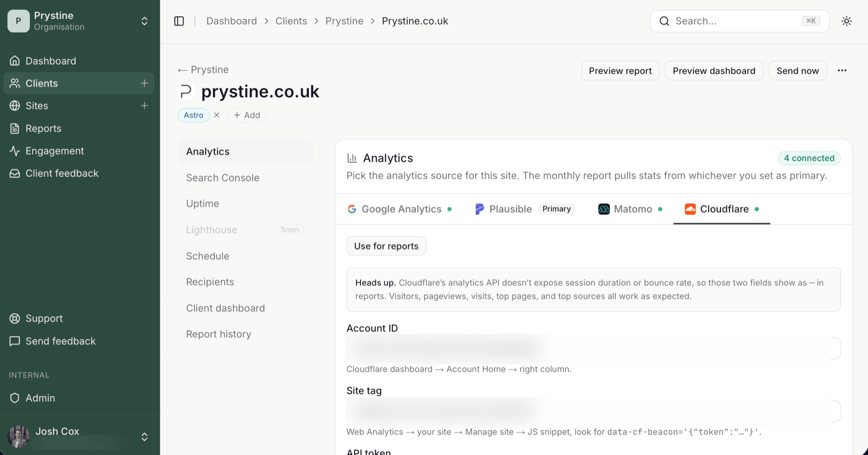Go back to Prystine client link
This screenshot has width=868, height=455.
(x=203, y=69)
